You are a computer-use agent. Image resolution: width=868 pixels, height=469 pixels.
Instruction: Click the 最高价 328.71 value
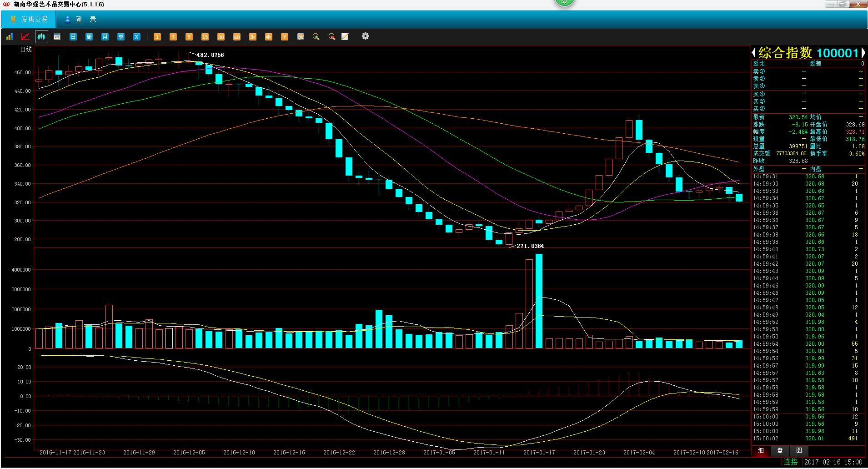pyautogui.click(x=855, y=132)
